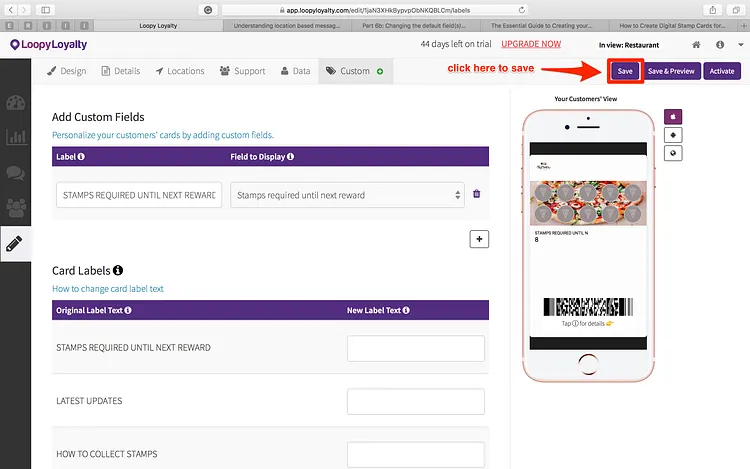This screenshot has width=750, height=469.
Task: Open the Design tab
Action: pyautogui.click(x=66, y=71)
